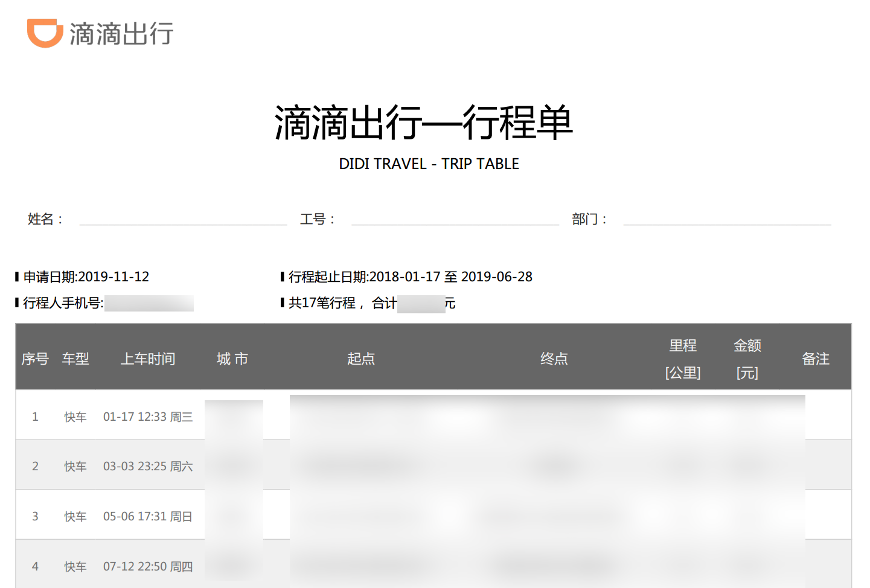Click the 备注 column header
870x588 pixels.
816,359
